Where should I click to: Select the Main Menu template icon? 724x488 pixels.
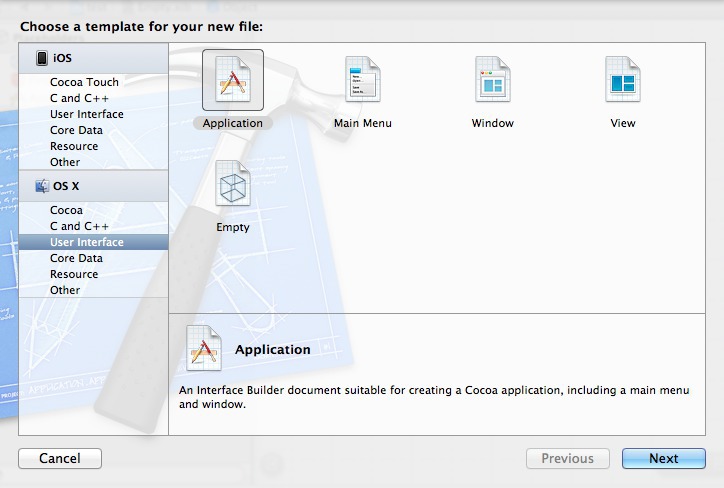pos(363,79)
